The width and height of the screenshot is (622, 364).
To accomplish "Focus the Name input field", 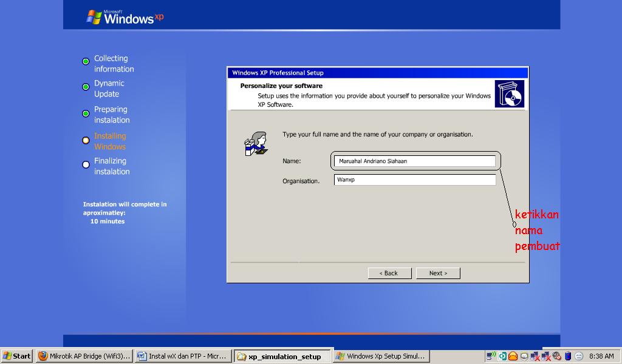I will [414, 161].
